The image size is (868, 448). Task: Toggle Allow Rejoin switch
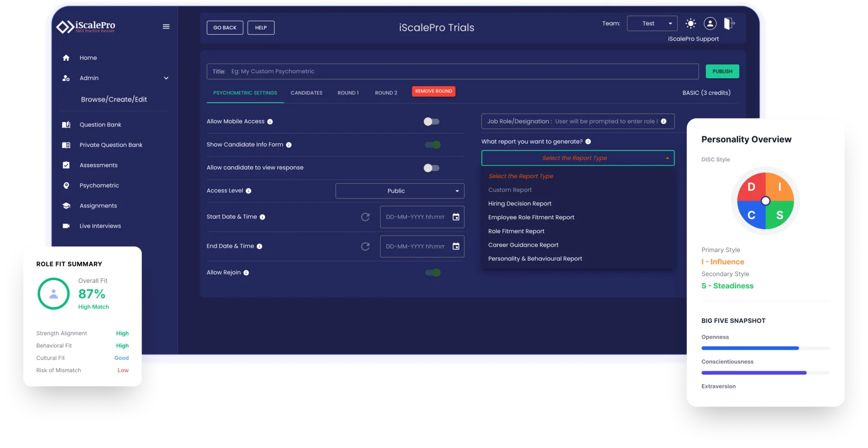(433, 273)
